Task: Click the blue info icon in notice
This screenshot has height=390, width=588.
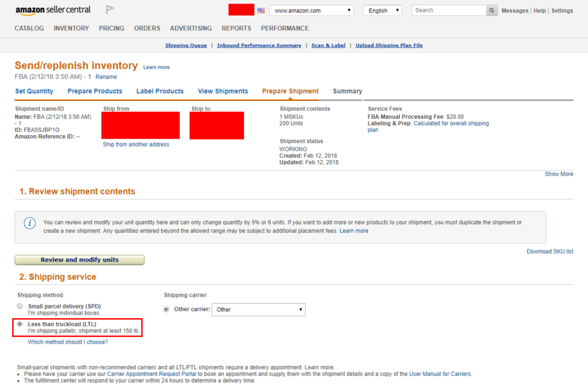Action: point(30,223)
